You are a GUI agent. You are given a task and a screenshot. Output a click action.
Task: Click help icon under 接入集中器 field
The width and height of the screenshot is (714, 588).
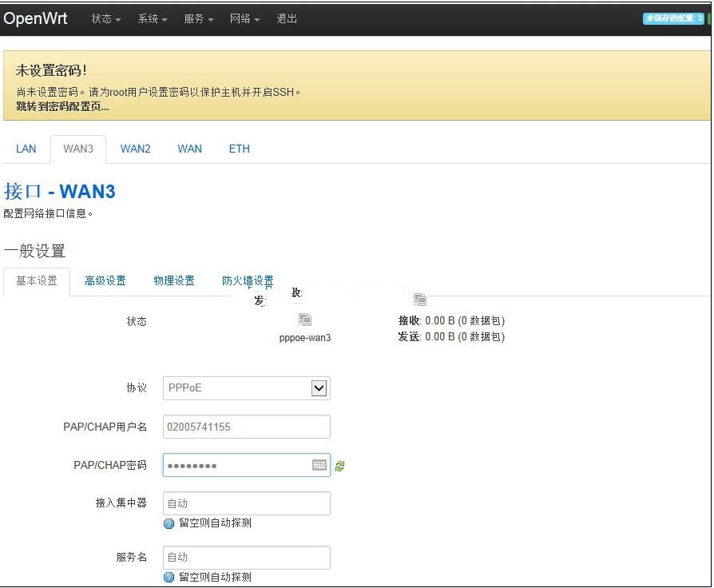click(169, 523)
